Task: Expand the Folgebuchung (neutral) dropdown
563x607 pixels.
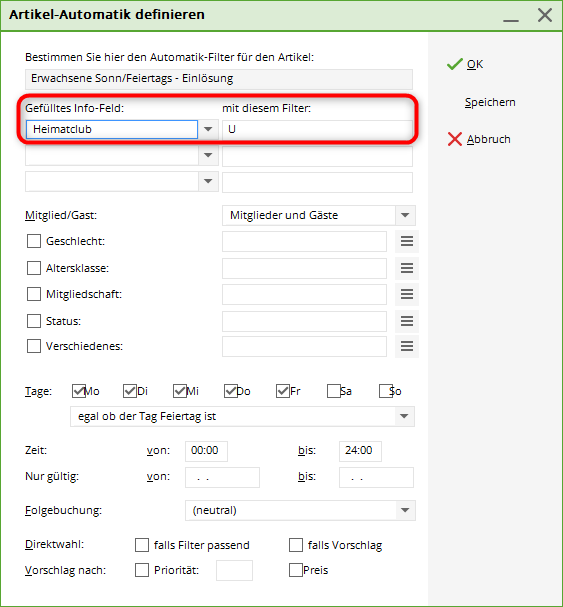Action: coord(405,511)
